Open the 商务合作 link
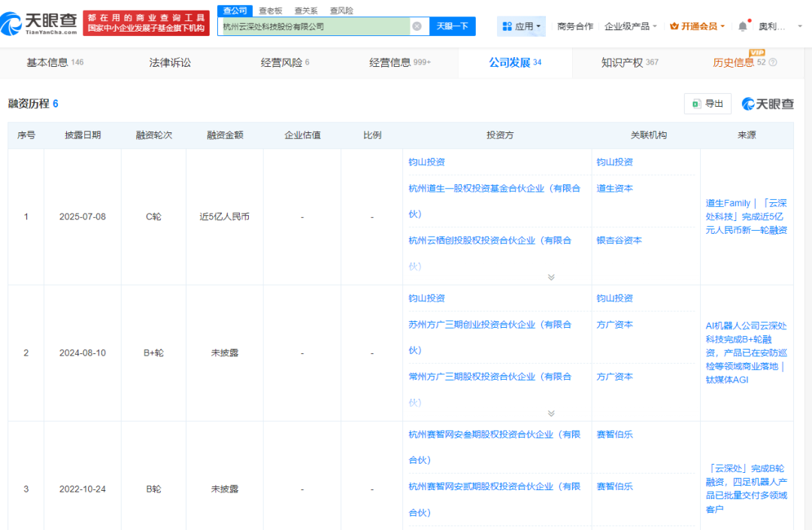This screenshot has height=530, width=812. tap(575, 26)
